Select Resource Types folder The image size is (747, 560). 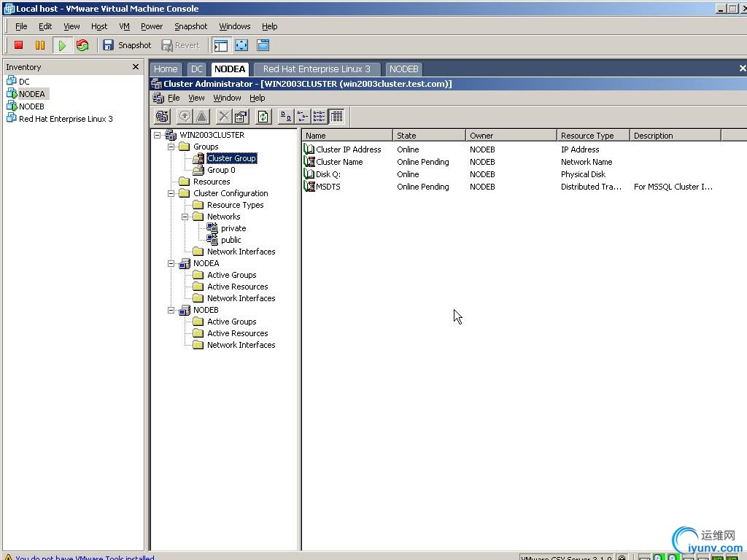[235, 205]
